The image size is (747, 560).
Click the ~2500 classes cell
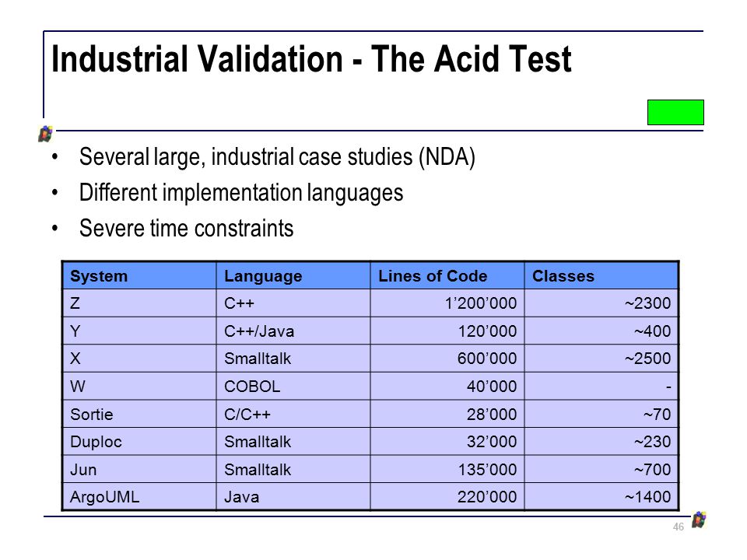601,359
